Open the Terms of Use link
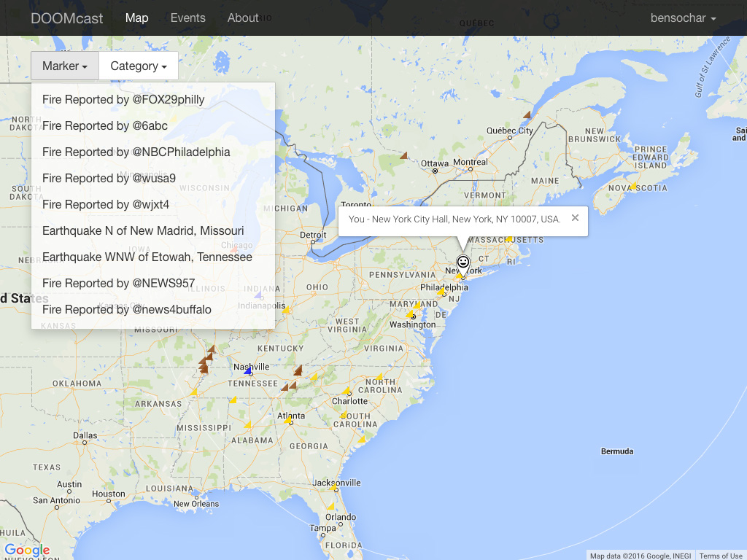The width and height of the screenshot is (747, 560). (x=720, y=556)
